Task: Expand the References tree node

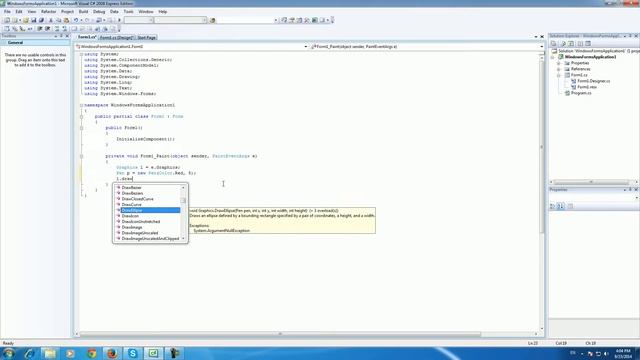Action: click(x=559, y=69)
